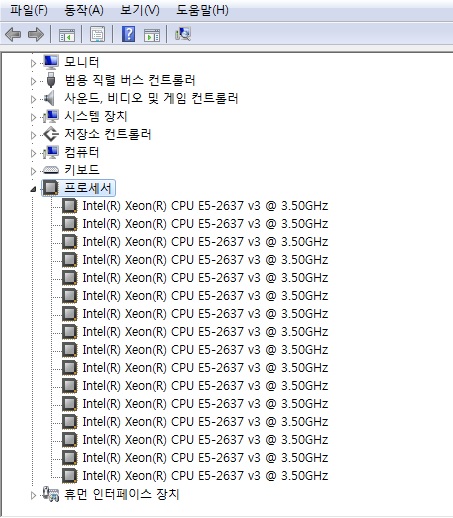Collapse the 프로세서 node
This screenshot has height=518, width=453.
click(33, 189)
